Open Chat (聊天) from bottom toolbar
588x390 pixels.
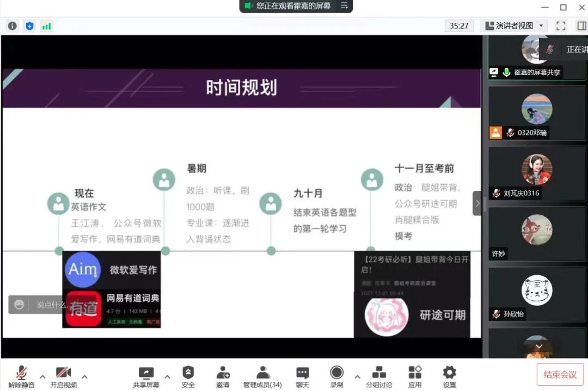click(x=302, y=376)
